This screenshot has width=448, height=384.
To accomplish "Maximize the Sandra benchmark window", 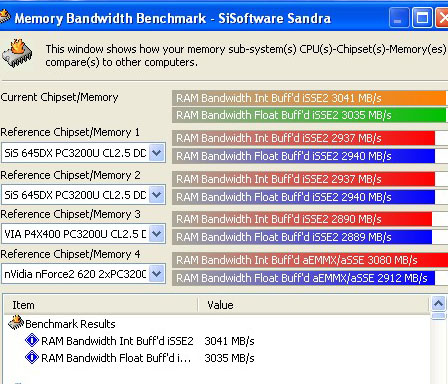I will (422, 17).
